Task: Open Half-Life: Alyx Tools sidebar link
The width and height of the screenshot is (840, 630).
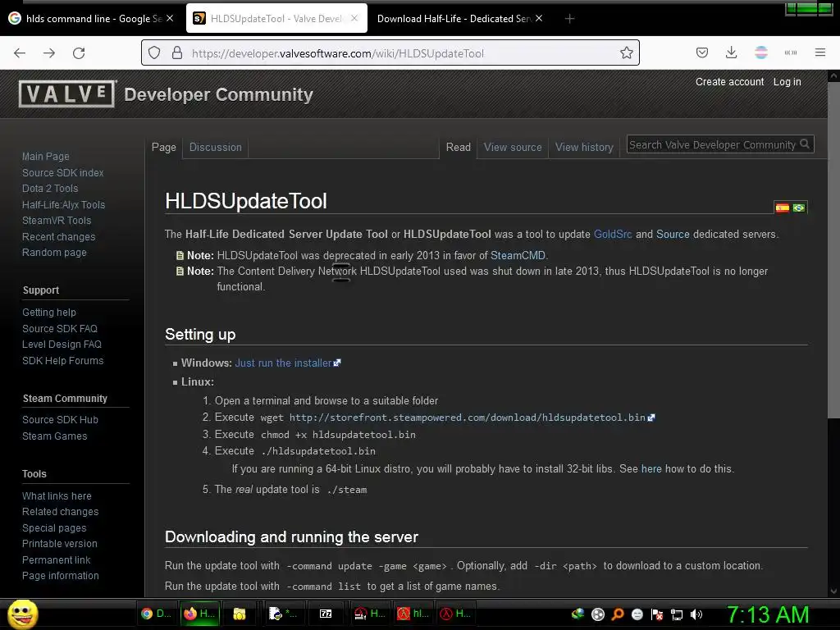Action: [x=63, y=204]
